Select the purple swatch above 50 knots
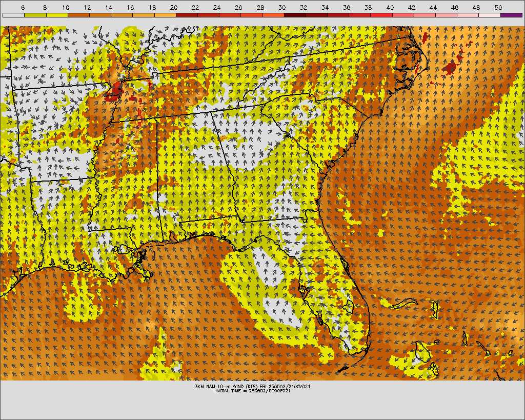 511,15
